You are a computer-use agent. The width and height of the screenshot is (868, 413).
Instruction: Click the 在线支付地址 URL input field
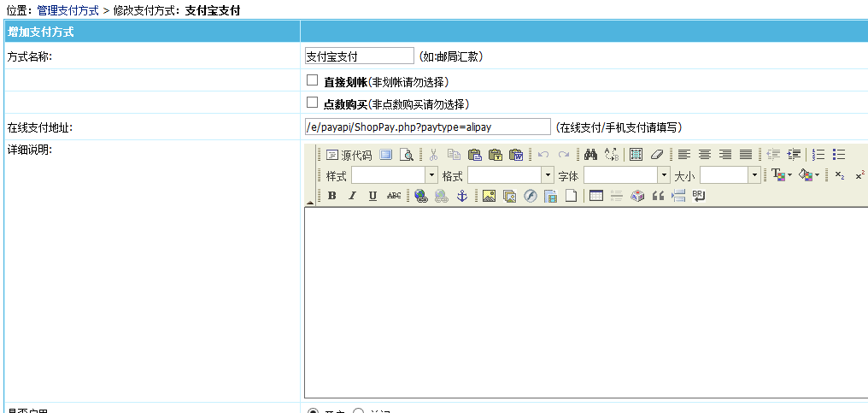point(427,127)
